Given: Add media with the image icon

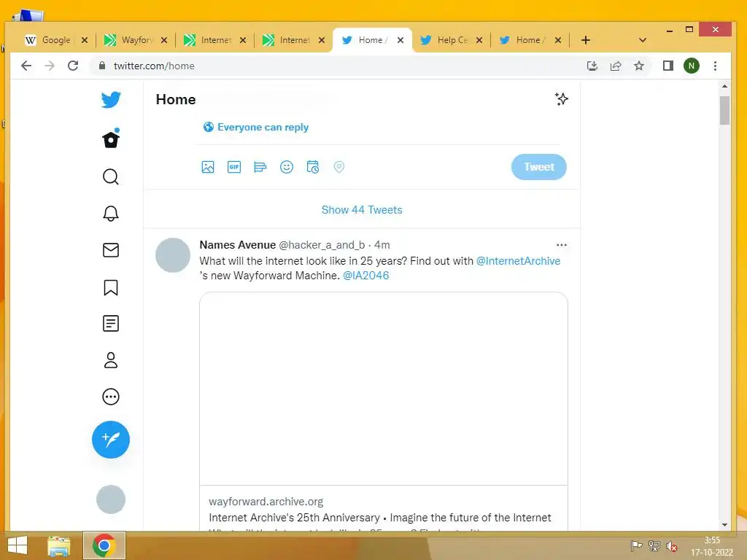Looking at the screenshot, I should point(208,167).
